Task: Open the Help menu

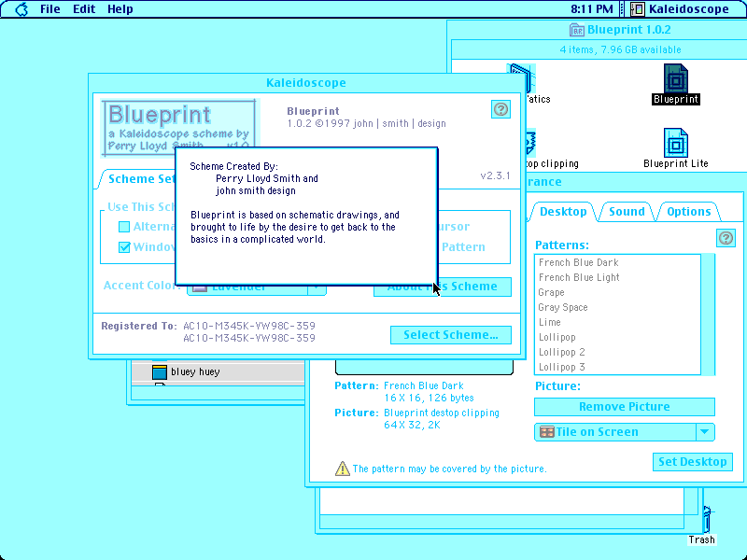Action: click(x=120, y=9)
